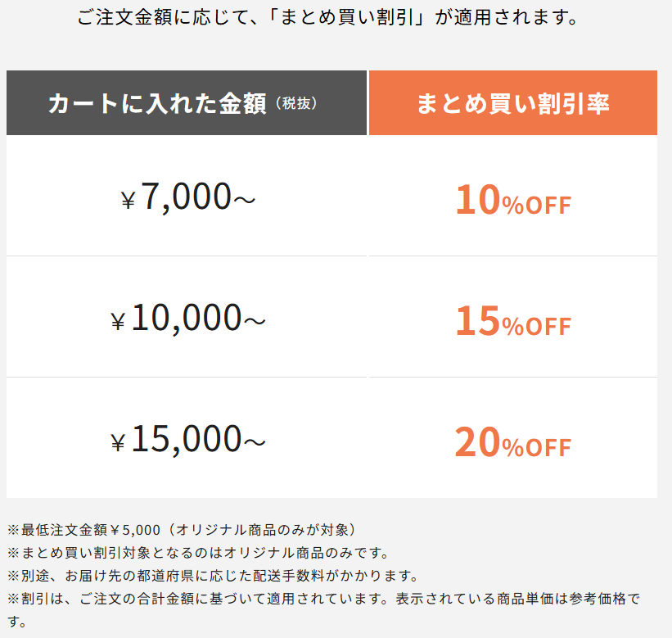
Task: Select the orange 'まとめ買い割引率' header
Action: point(512,103)
